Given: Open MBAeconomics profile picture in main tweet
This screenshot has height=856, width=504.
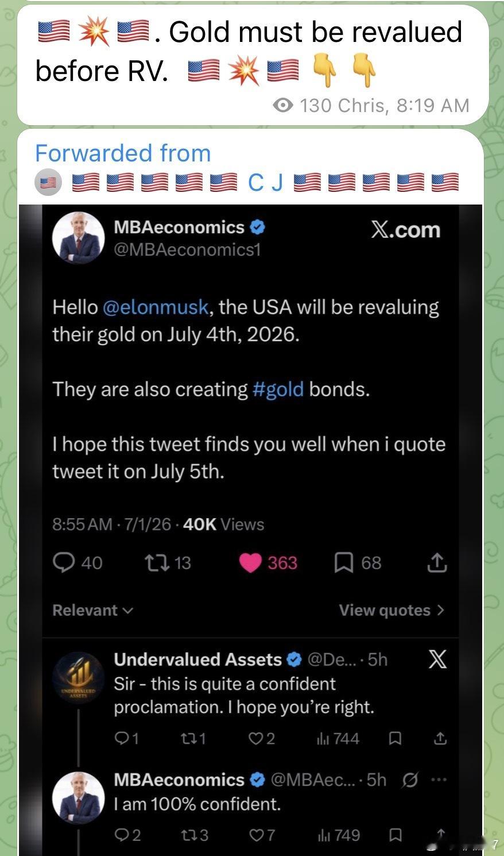Looking at the screenshot, I should pos(79,238).
